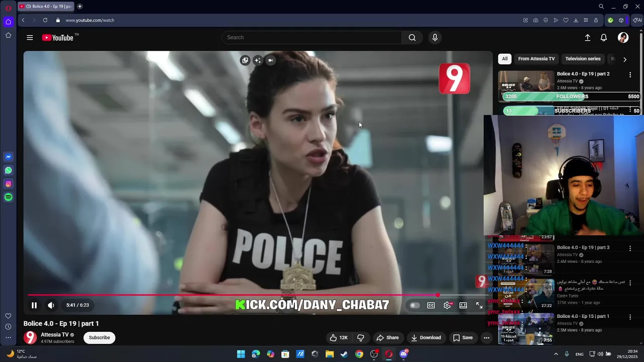Open Messenger in Opera sidebar
The width and height of the screenshot is (644, 362).
pos(9,157)
